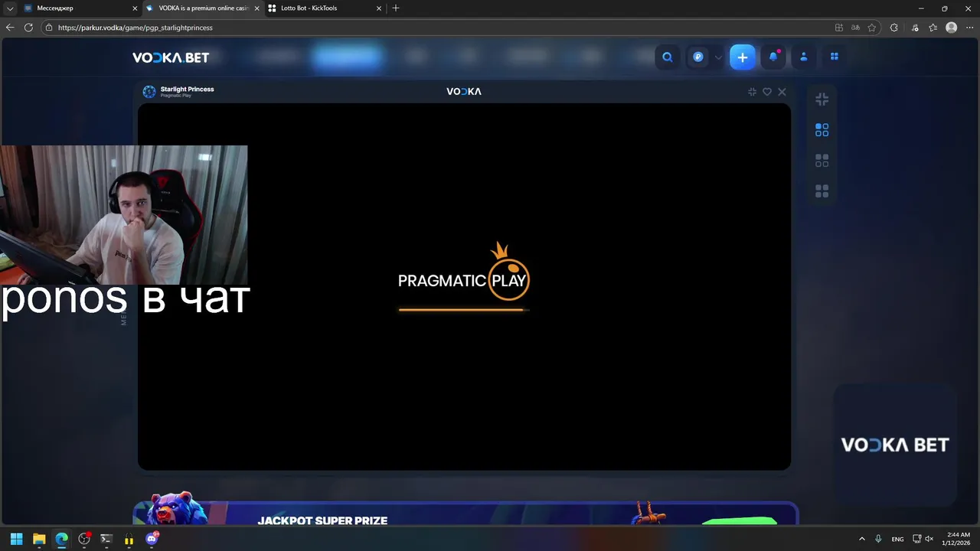Click the Starlight Princess title text

pos(187,90)
